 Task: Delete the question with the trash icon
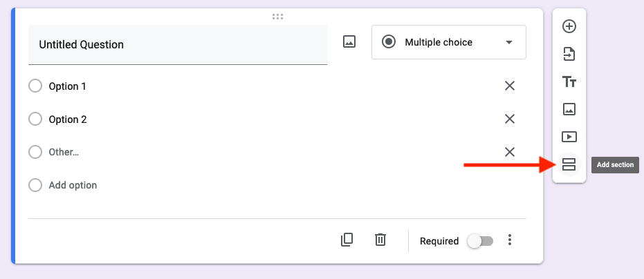click(x=380, y=240)
